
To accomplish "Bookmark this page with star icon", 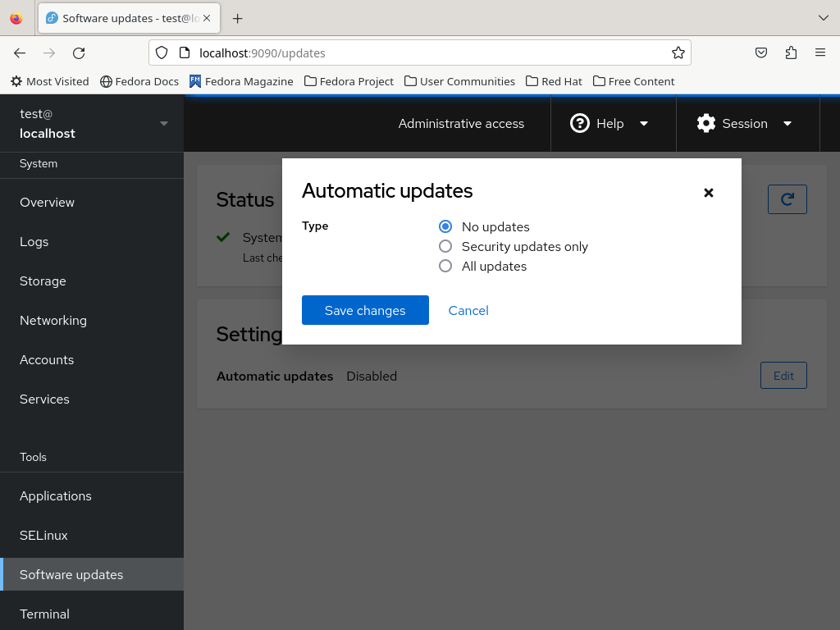I will point(678,52).
